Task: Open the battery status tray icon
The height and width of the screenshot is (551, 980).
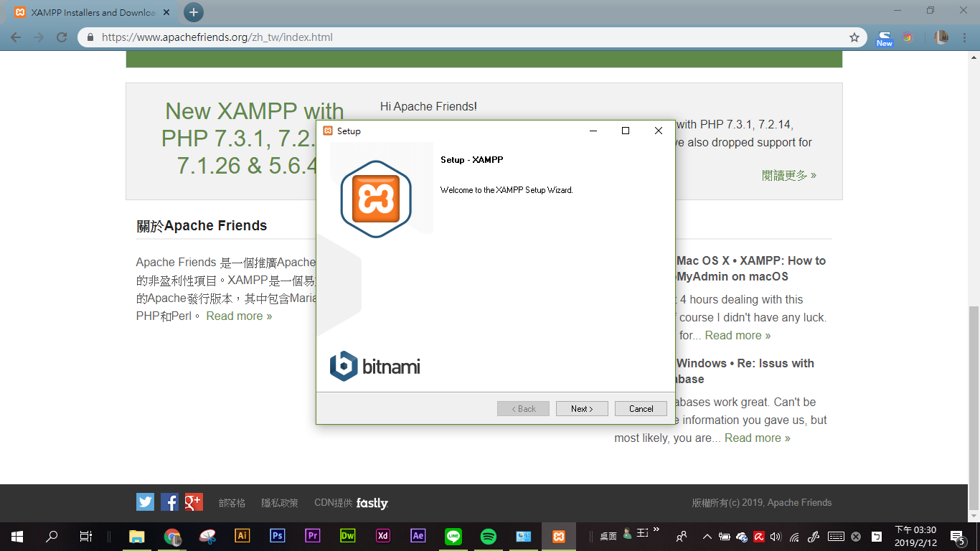Action: (725, 536)
